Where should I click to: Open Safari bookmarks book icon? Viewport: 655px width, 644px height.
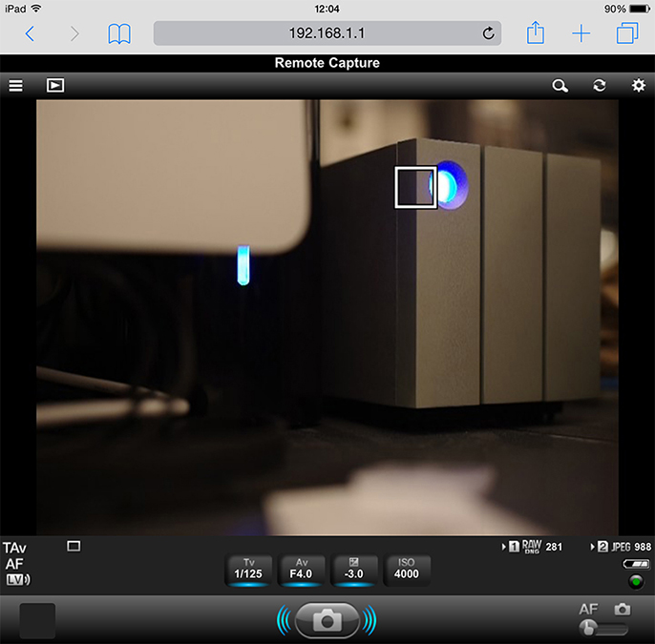[x=119, y=33]
